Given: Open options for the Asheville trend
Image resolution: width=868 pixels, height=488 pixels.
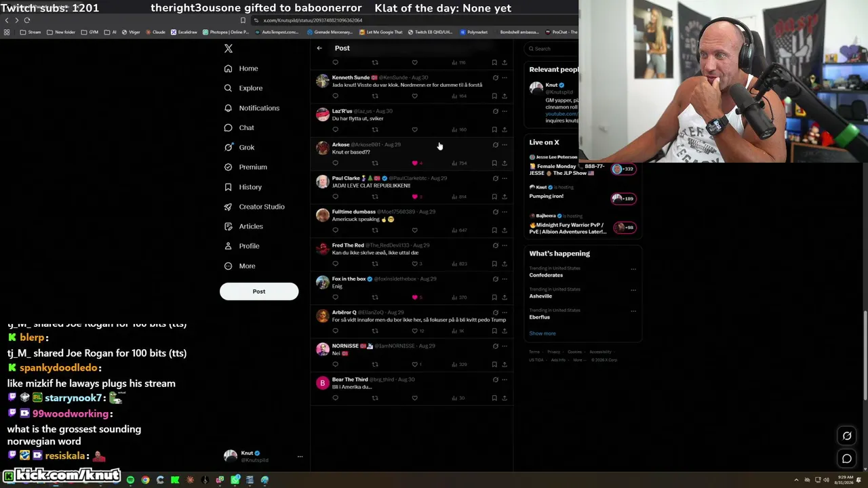Looking at the screenshot, I should [x=633, y=290].
